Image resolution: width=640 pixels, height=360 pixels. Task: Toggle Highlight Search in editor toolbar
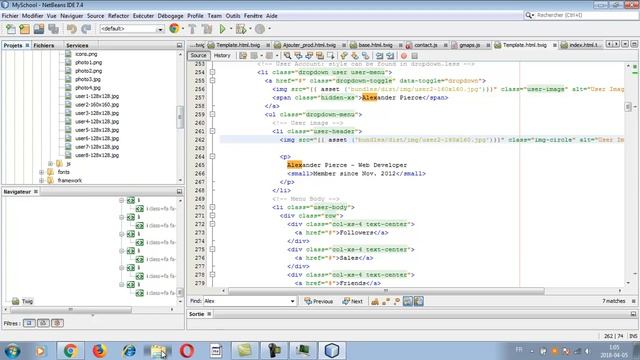click(x=320, y=56)
